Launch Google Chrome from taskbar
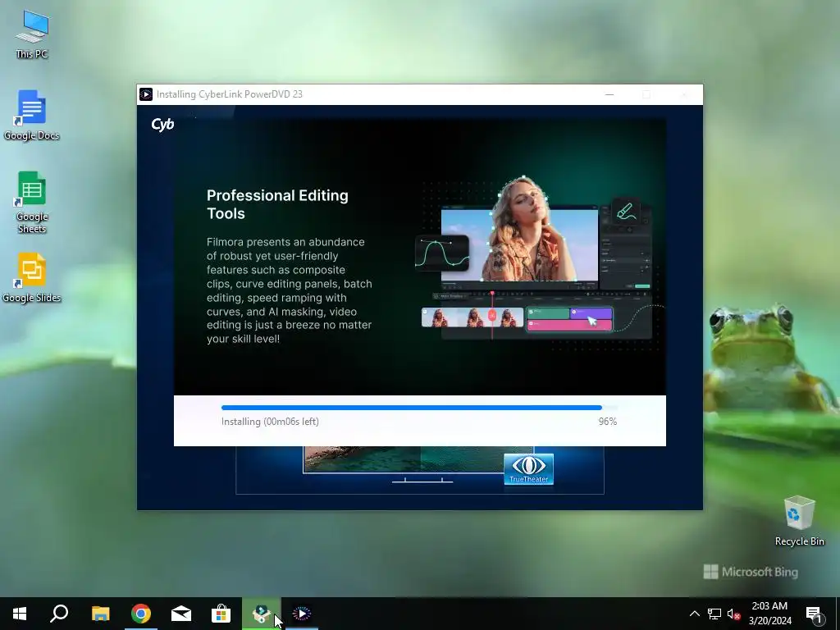 tap(141, 614)
